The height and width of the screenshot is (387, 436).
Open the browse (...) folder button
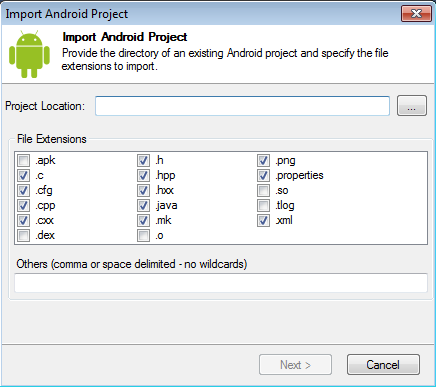(x=412, y=106)
